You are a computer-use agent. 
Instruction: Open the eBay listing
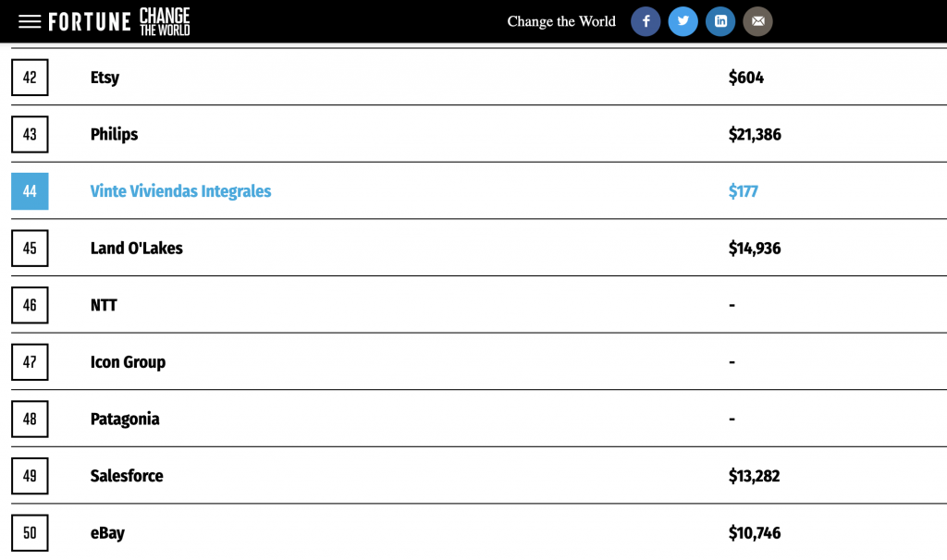pos(107,533)
